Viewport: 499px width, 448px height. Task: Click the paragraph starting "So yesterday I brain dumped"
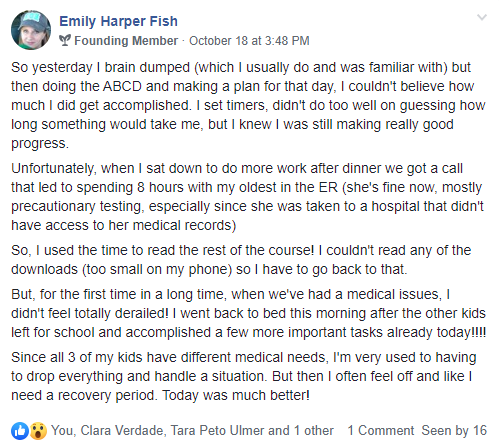tap(248, 105)
